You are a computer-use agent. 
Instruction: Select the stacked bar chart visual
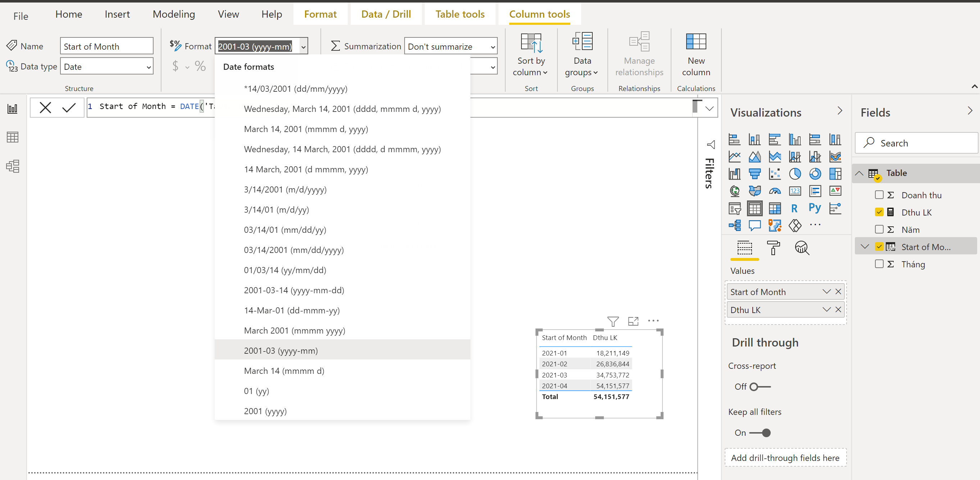point(734,139)
